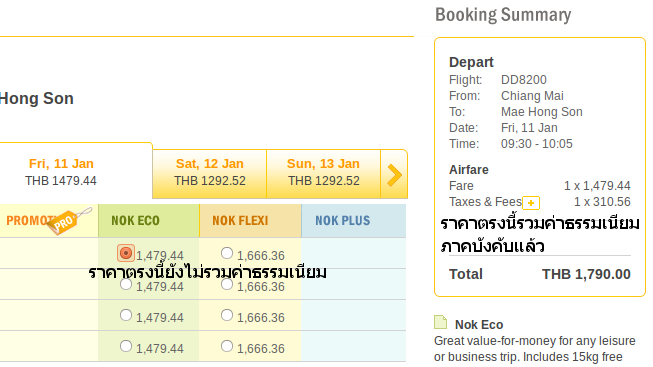653x367 pixels.
Task: Select fourth row Nok Flexi fare radio
Action: point(227,346)
